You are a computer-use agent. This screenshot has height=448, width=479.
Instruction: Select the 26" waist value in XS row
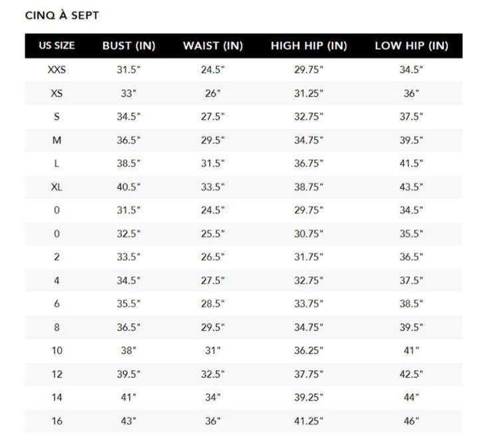pos(213,94)
